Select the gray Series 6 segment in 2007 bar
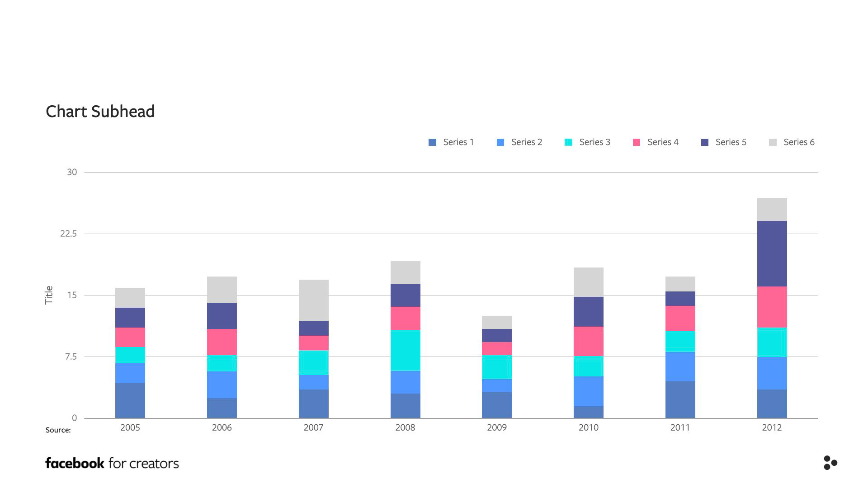 pyautogui.click(x=313, y=300)
